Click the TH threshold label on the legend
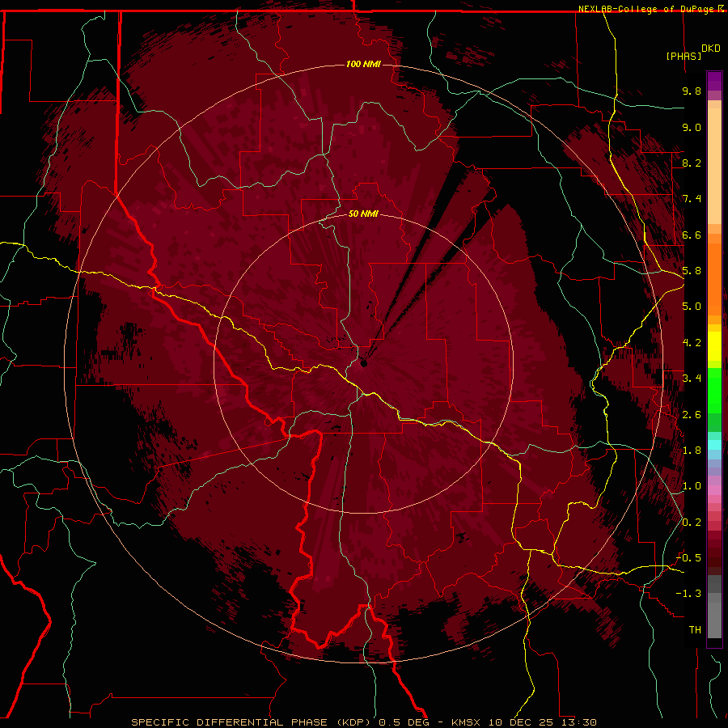Viewport: 728px width, 728px height. (x=695, y=630)
